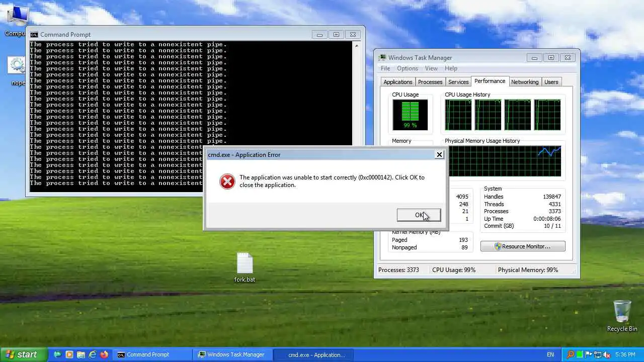Click status bar text CPU Usage: 99%
This screenshot has height=362, width=644.
pos(454,270)
